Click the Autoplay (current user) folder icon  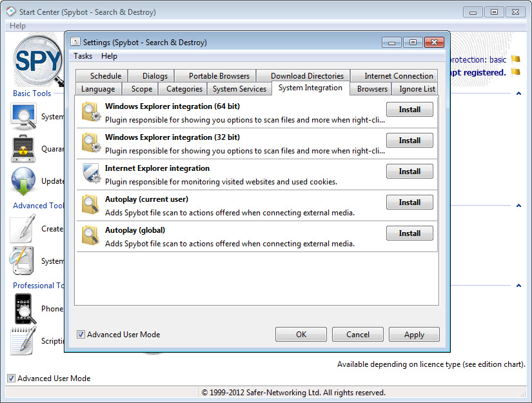(90, 204)
